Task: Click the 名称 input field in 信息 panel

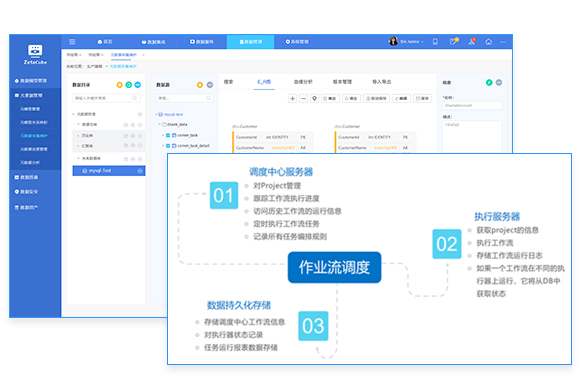Action: 472,105
